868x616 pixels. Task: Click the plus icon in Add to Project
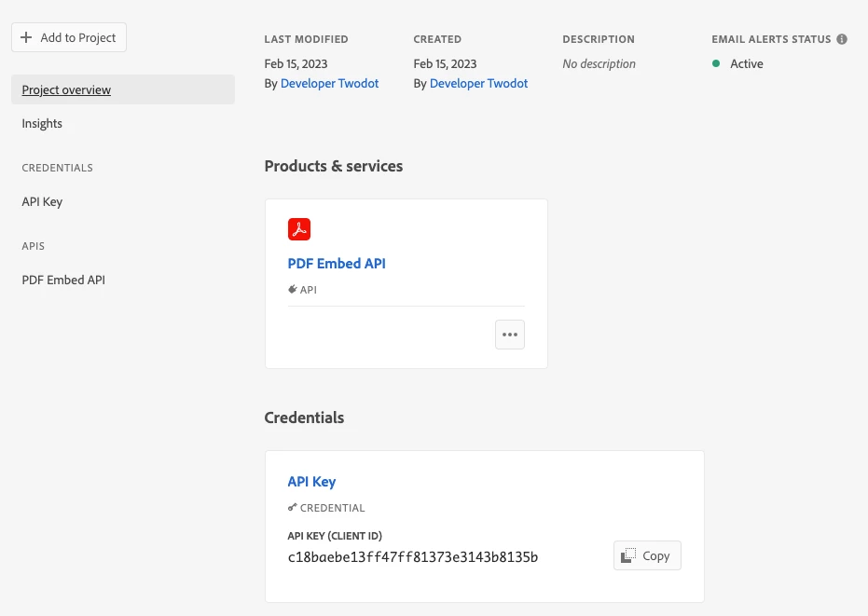pos(26,37)
